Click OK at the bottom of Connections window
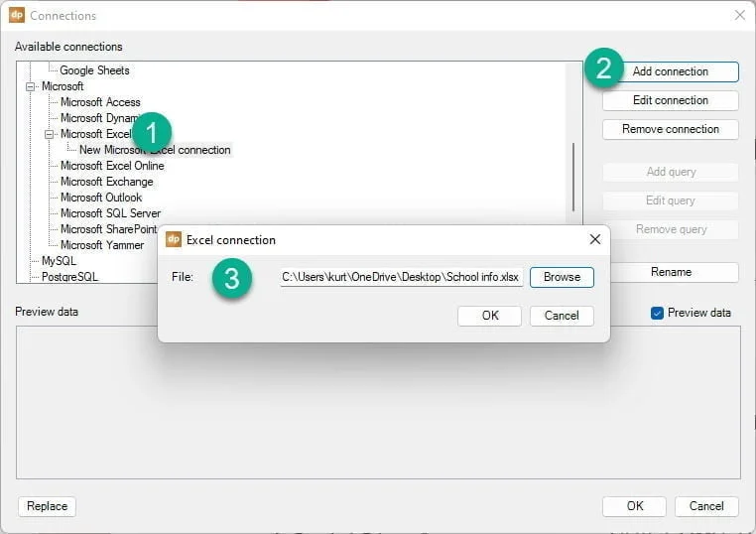Screen dimensions: 756x534 tap(635, 506)
